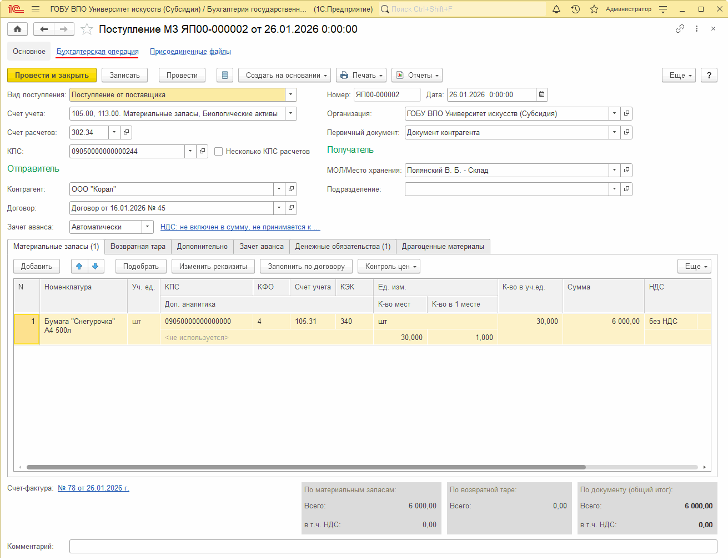The width and height of the screenshot is (728, 560).
Task: Open the 'Зачет аванса' dropdown
Action: 147,227
